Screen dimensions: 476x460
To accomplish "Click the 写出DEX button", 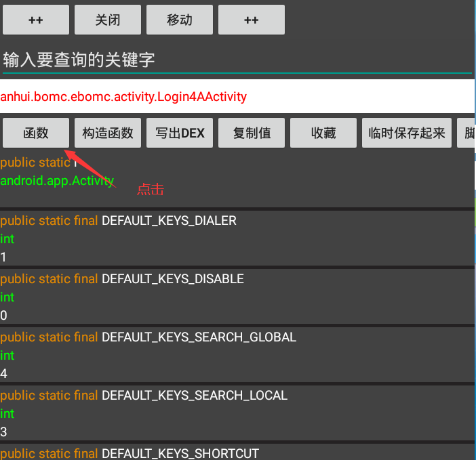I will pyautogui.click(x=180, y=133).
